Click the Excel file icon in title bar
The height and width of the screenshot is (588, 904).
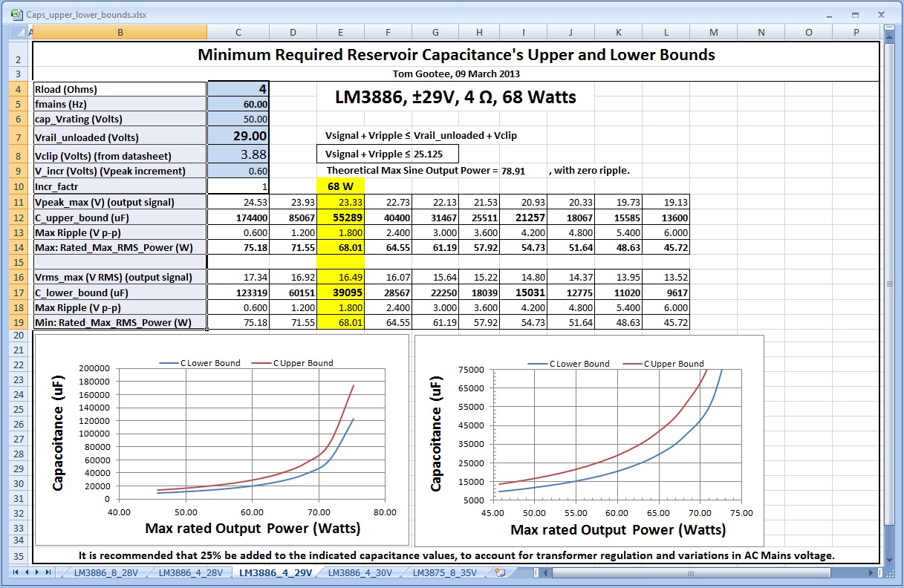coord(17,14)
